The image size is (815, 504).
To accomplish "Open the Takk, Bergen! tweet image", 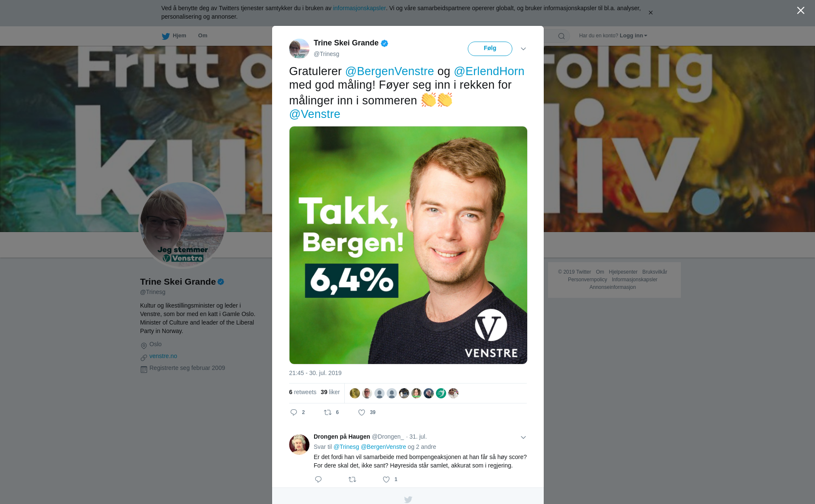I will (x=408, y=245).
